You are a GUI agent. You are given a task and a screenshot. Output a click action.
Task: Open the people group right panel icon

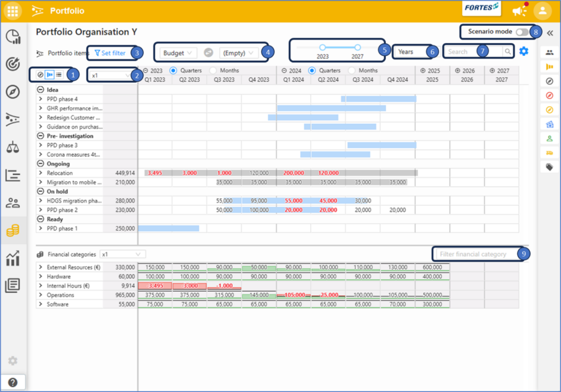[x=549, y=53]
